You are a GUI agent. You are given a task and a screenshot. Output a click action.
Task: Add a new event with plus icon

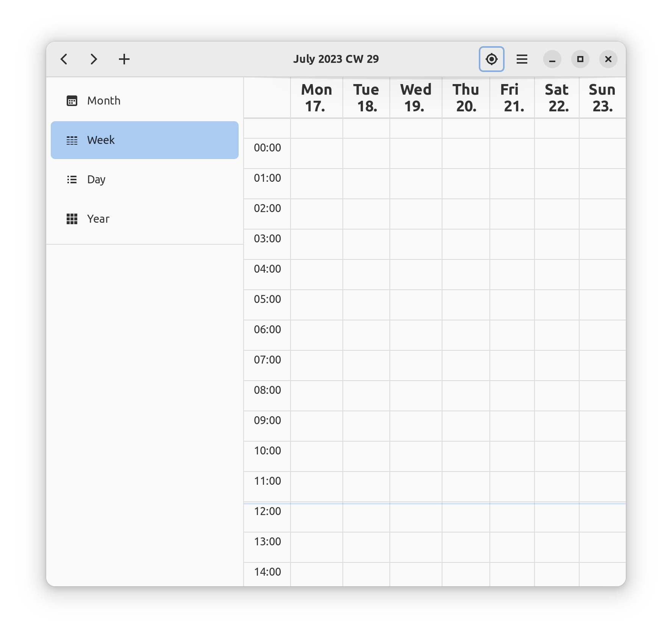click(124, 59)
